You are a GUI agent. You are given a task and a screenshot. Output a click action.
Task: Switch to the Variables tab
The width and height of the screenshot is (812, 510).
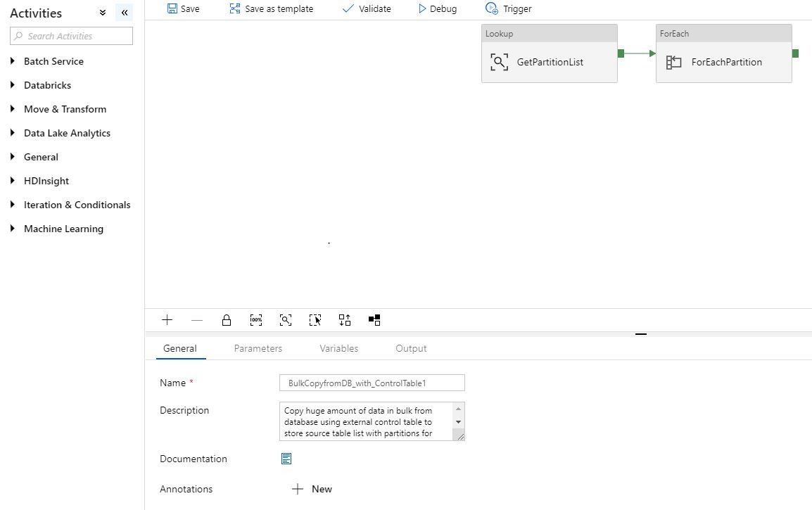[x=338, y=348]
